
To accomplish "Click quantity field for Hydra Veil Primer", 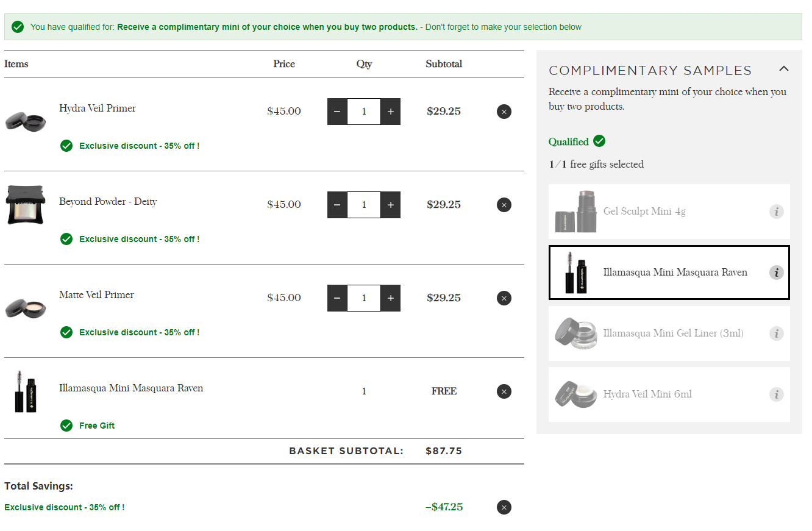I will (x=364, y=112).
